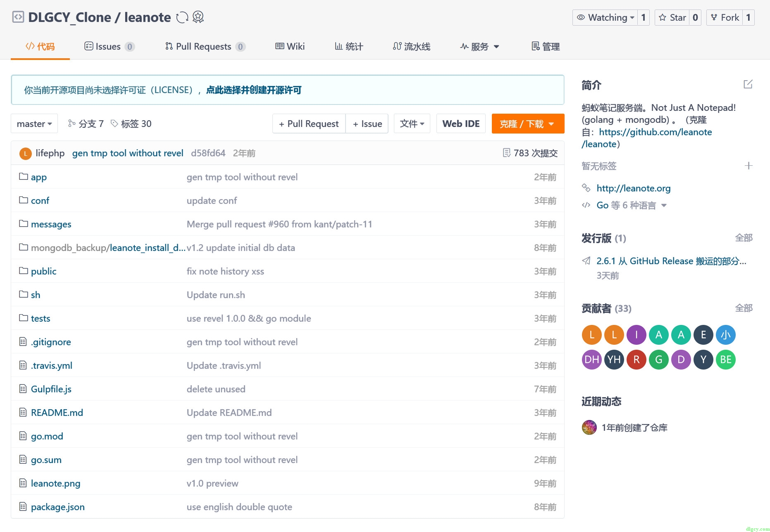Click the + Issue button
770x532 pixels.
click(x=367, y=124)
